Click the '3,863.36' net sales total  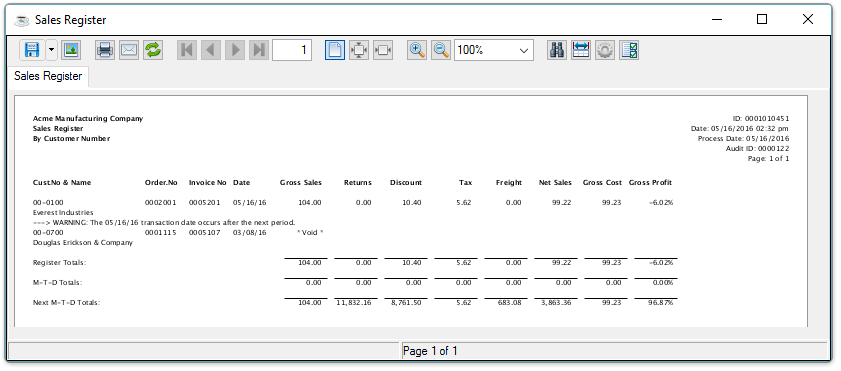pyautogui.click(x=556, y=303)
